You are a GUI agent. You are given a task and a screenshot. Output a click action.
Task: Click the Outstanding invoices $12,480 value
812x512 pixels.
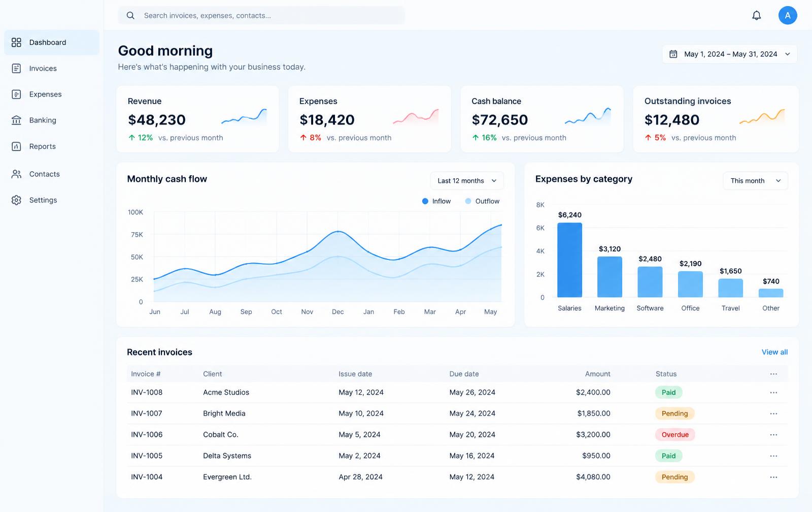tap(672, 120)
